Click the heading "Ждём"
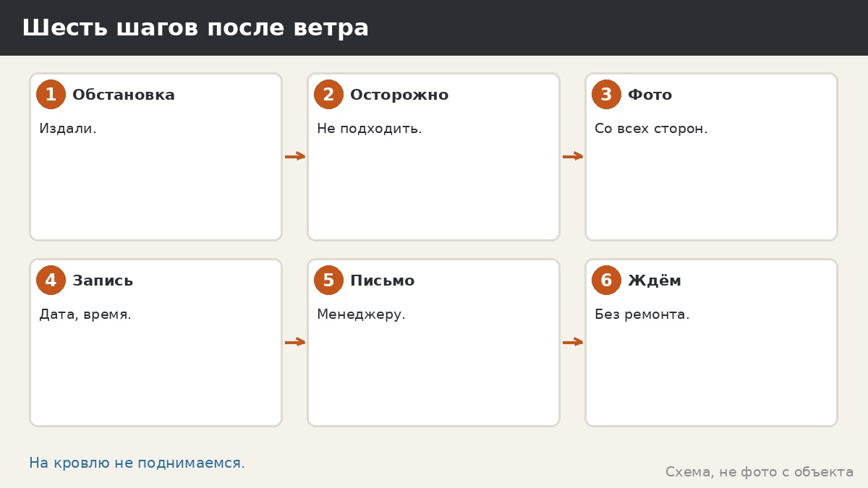The image size is (868, 488). coord(655,281)
